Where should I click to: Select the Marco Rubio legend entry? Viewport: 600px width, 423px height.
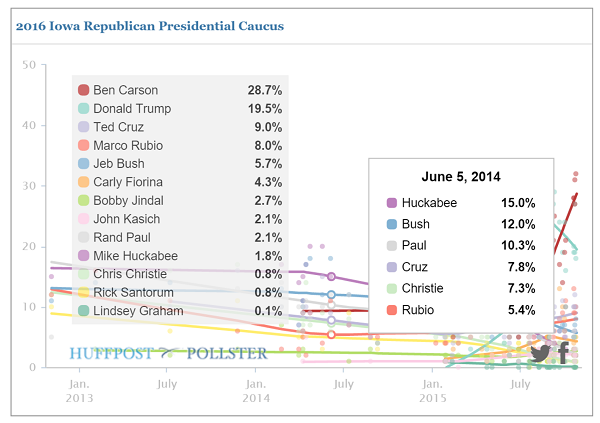tap(180, 145)
